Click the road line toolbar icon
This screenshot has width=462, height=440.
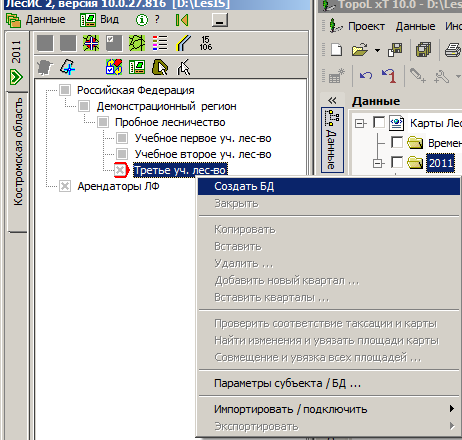pos(183,43)
